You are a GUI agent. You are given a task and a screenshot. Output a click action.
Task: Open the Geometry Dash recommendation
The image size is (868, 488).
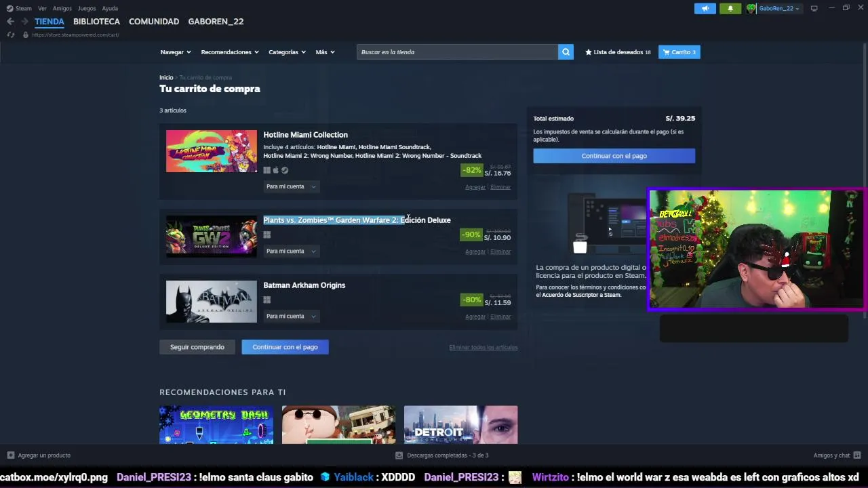(x=216, y=425)
